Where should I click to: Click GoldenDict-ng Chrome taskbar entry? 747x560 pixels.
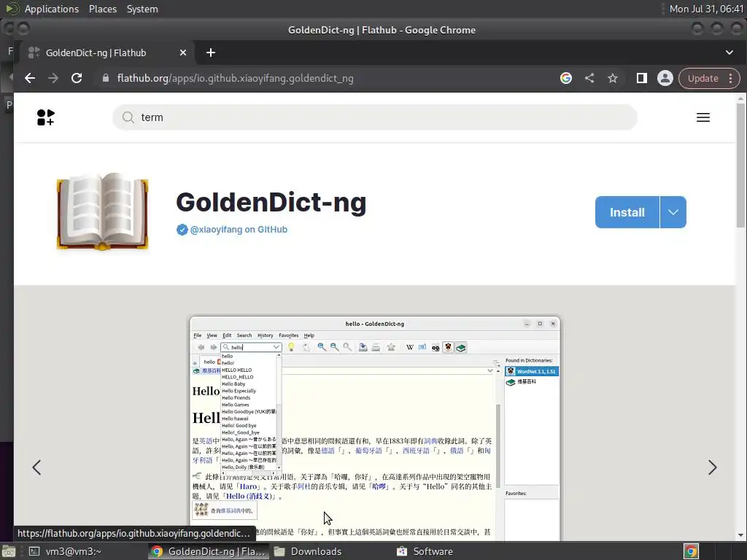208,551
